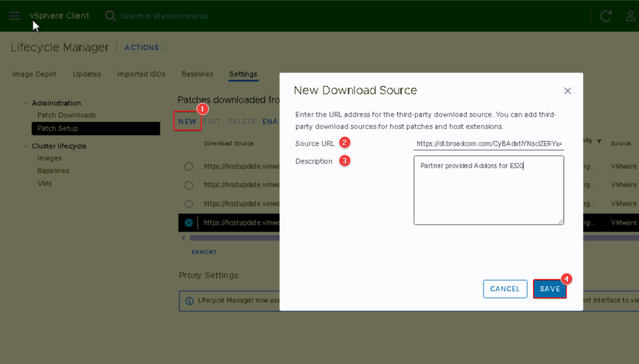Click the info icon in Proxy Settings
Viewport: 639px width, 364px height.
190,300
